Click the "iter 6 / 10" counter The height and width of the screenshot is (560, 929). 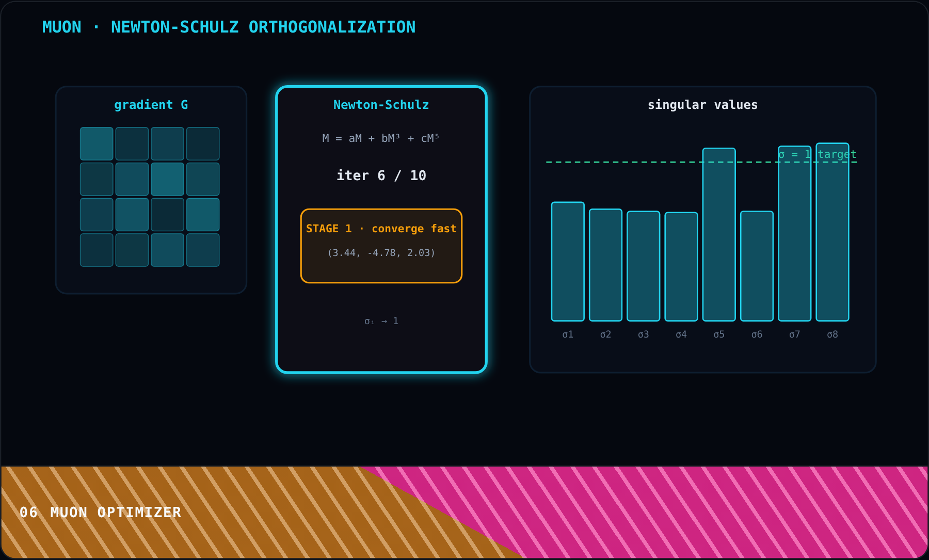pyautogui.click(x=381, y=175)
